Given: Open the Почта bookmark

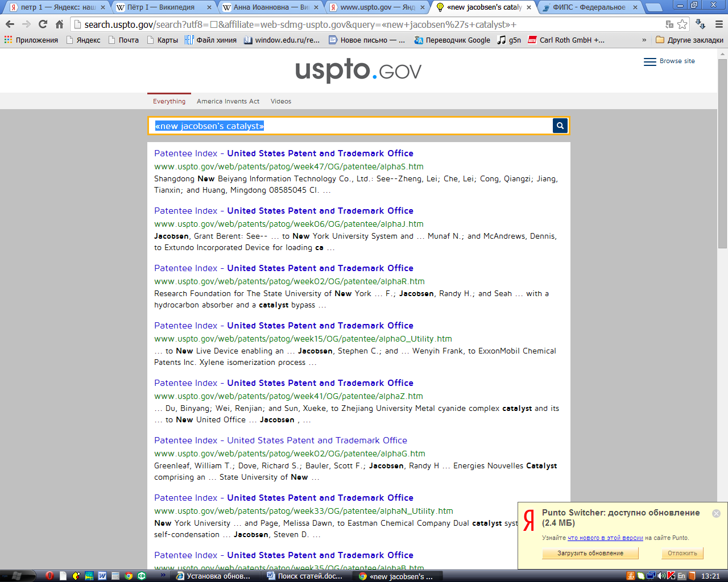Looking at the screenshot, I should (123, 40).
